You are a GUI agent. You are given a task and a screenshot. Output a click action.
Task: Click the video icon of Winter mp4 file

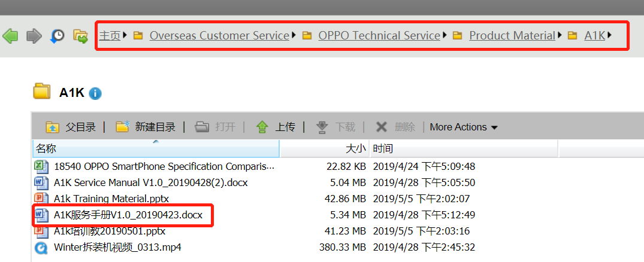coord(41,247)
